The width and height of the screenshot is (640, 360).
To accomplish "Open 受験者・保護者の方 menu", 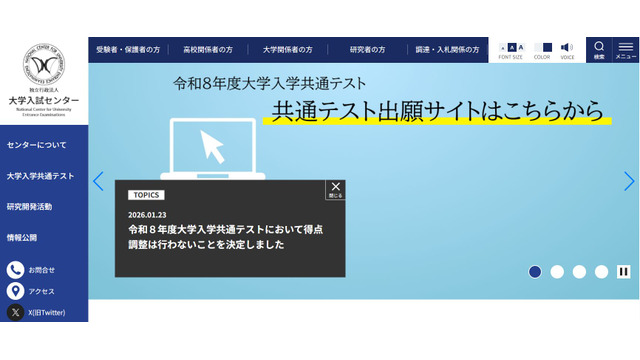I will [128, 50].
